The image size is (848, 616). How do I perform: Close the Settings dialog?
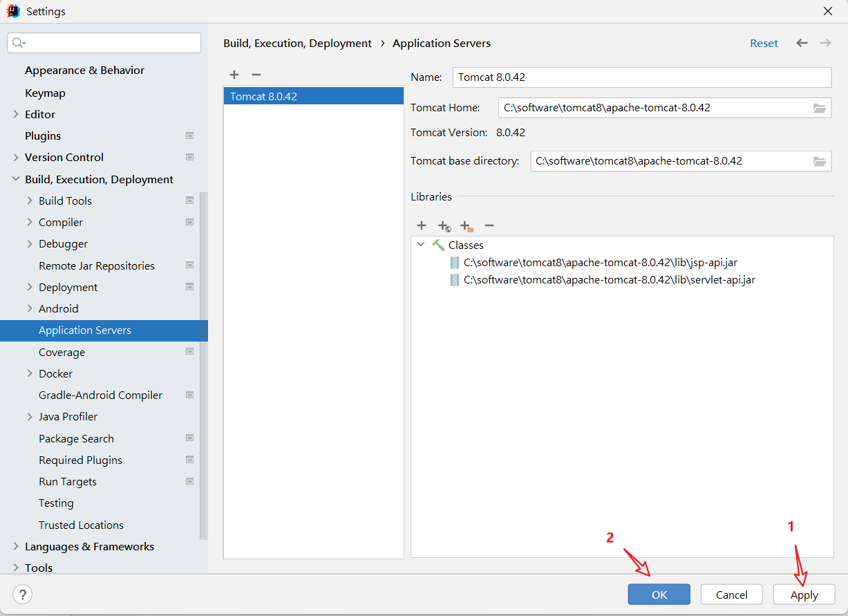point(828,11)
